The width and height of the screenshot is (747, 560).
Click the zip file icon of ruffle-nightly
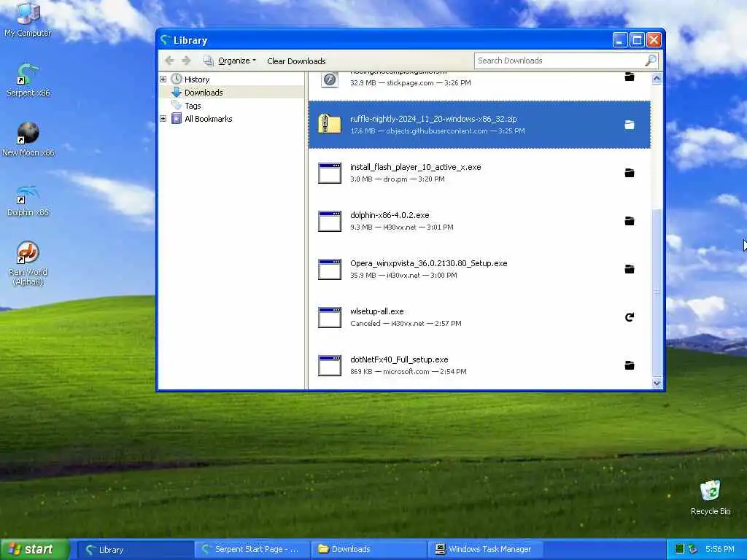tap(330, 124)
